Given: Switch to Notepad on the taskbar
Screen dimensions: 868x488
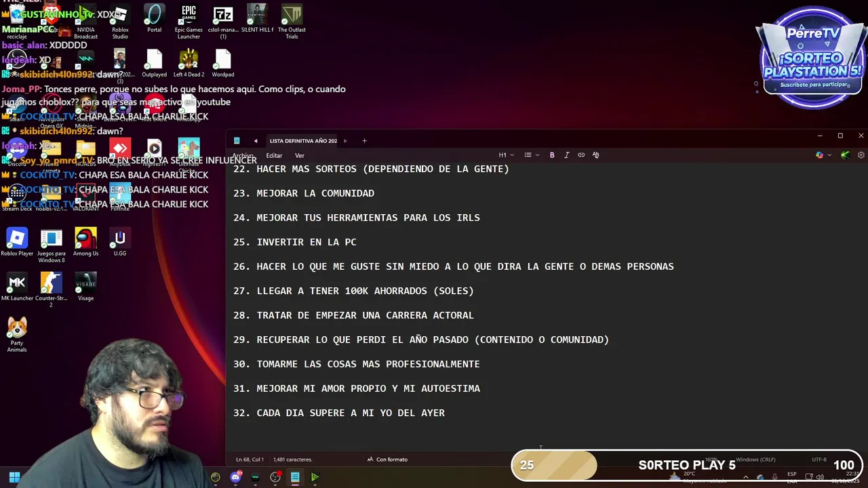Looking at the screenshot, I should click(x=295, y=477).
